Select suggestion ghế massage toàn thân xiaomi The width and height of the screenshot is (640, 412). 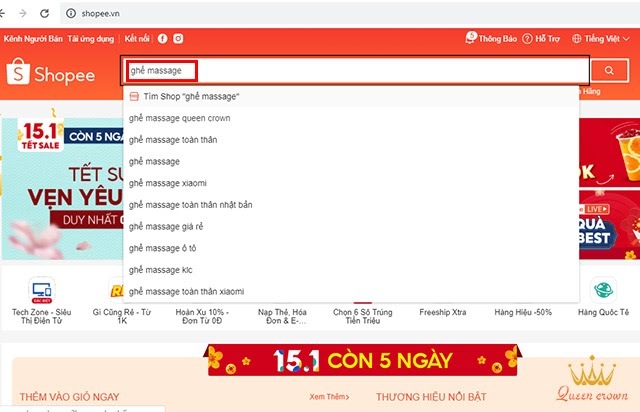click(x=351, y=291)
